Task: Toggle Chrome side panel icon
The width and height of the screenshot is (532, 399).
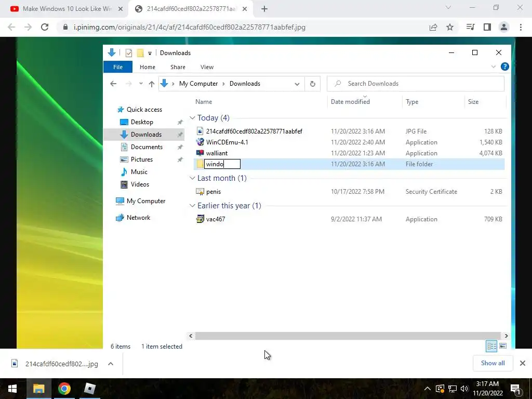Action: 487,27
